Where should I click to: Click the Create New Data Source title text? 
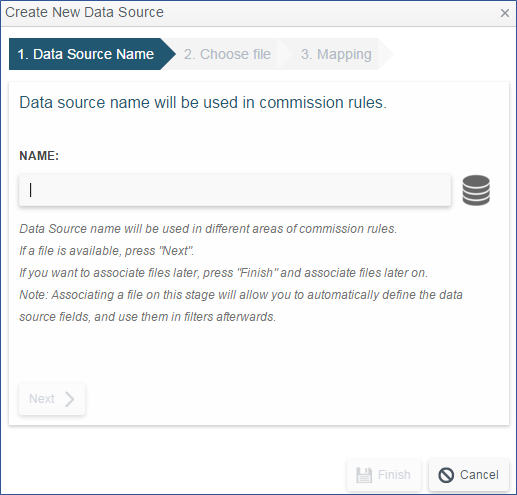[84, 12]
